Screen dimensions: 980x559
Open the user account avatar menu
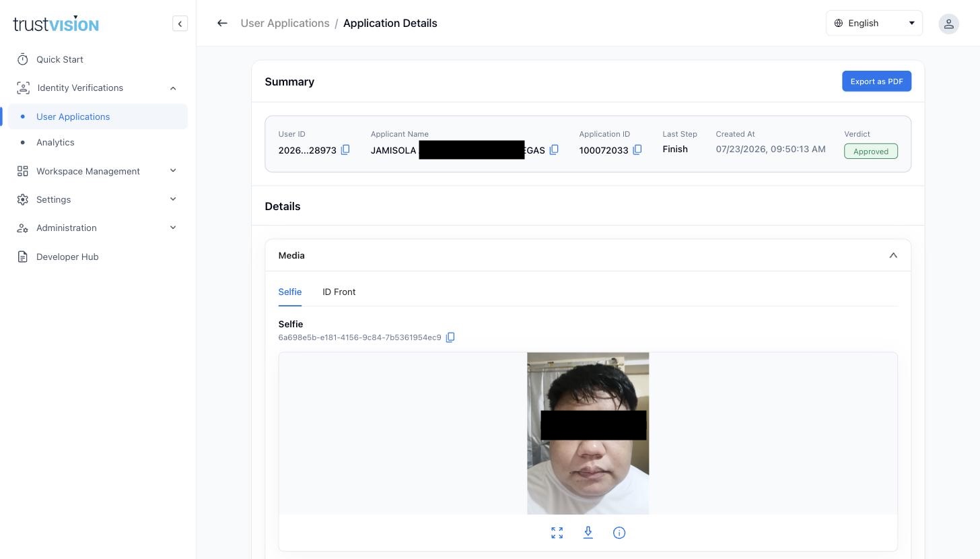948,24
